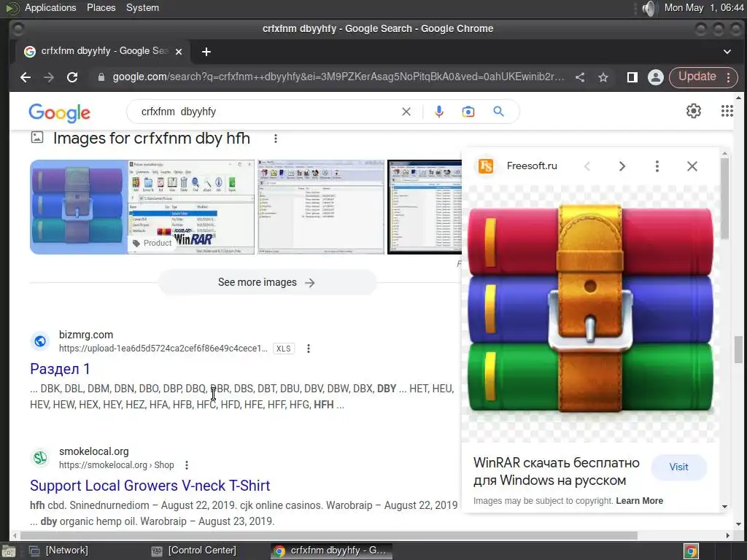Open WinRAR скачать бесплатно title link
The image size is (747, 560).
pyautogui.click(x=557, y=472)
